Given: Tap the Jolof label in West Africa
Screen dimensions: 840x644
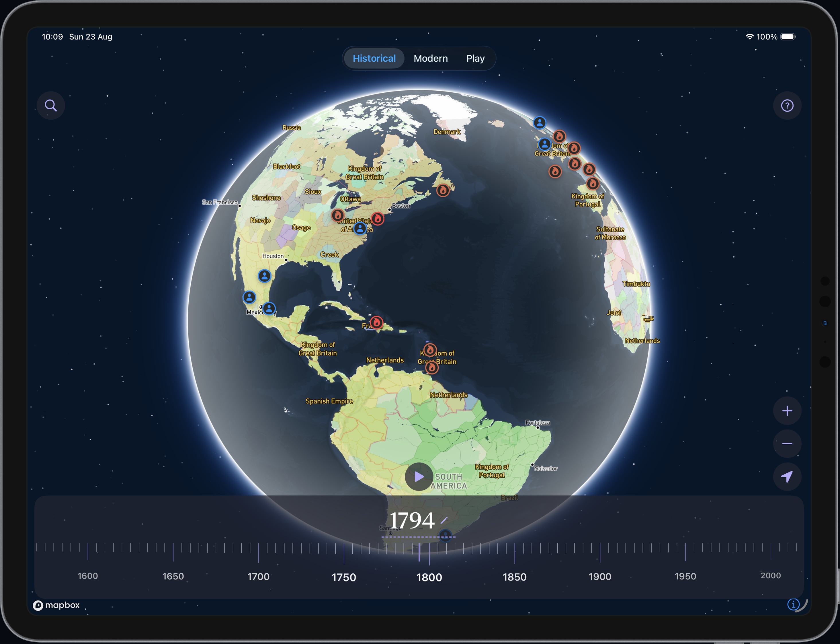Looking at the screenshot, I should pos(614,313).
